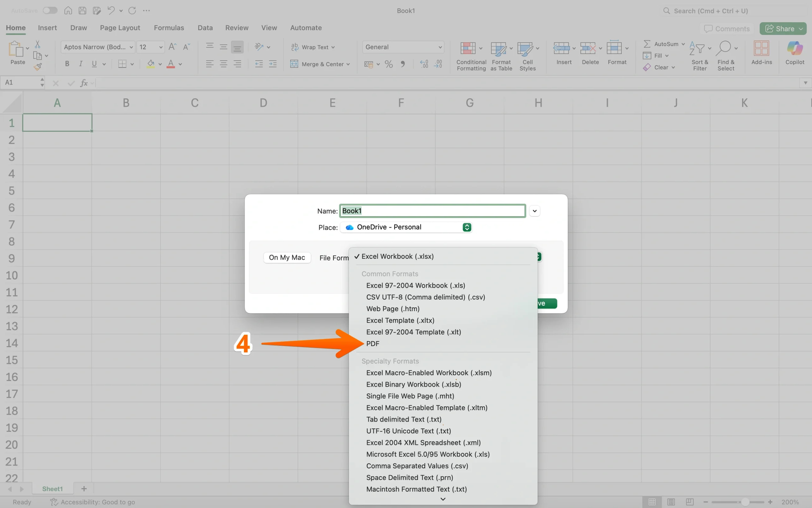This screenshot has width=812, height=508.
Task: Click the column D header
Action: [263, 103]
